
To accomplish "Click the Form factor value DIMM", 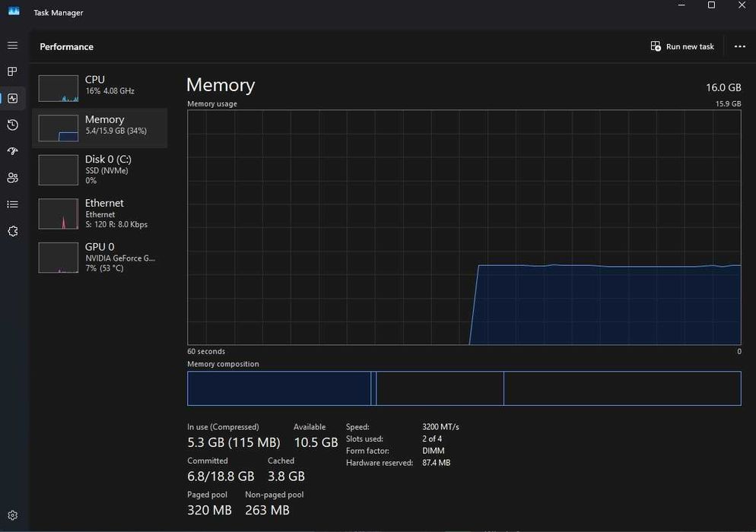I will pos(434,451).
